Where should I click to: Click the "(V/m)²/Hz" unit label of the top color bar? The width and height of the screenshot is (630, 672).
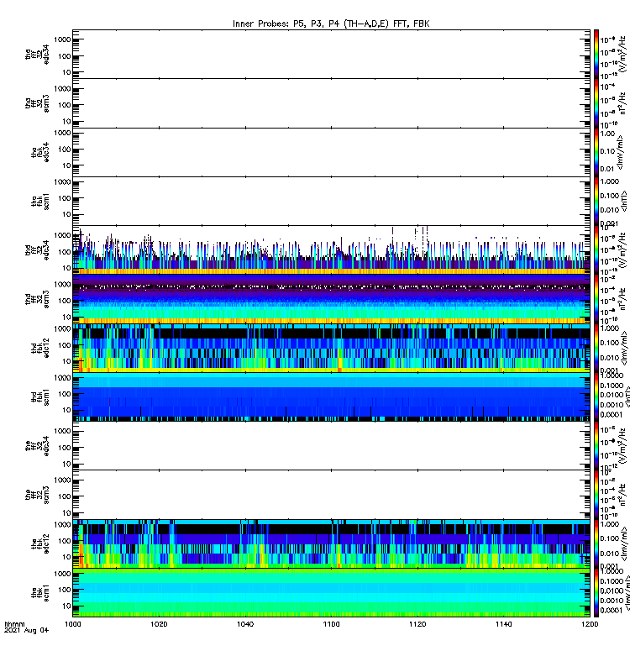[x=622, y=55]
